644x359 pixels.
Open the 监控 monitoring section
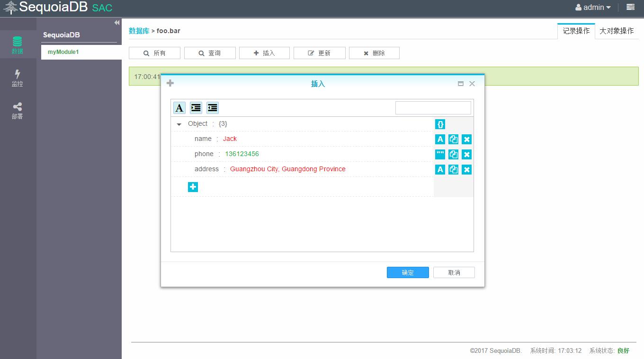click(x=18, y=78)
